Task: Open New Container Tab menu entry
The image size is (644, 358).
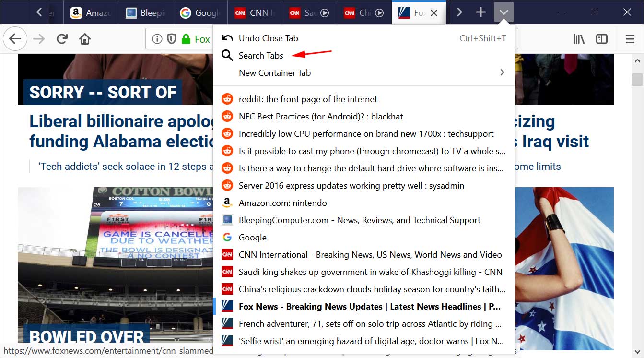Action: pos(364,73)
